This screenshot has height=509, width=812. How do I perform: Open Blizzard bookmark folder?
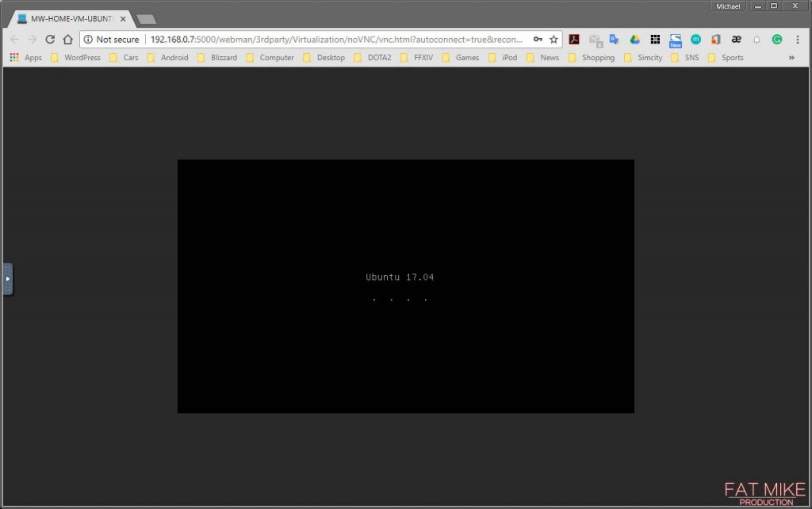click(217, 57)
